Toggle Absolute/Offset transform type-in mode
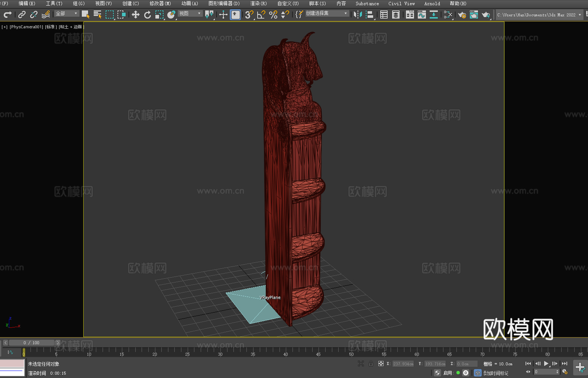 (381, 364)
